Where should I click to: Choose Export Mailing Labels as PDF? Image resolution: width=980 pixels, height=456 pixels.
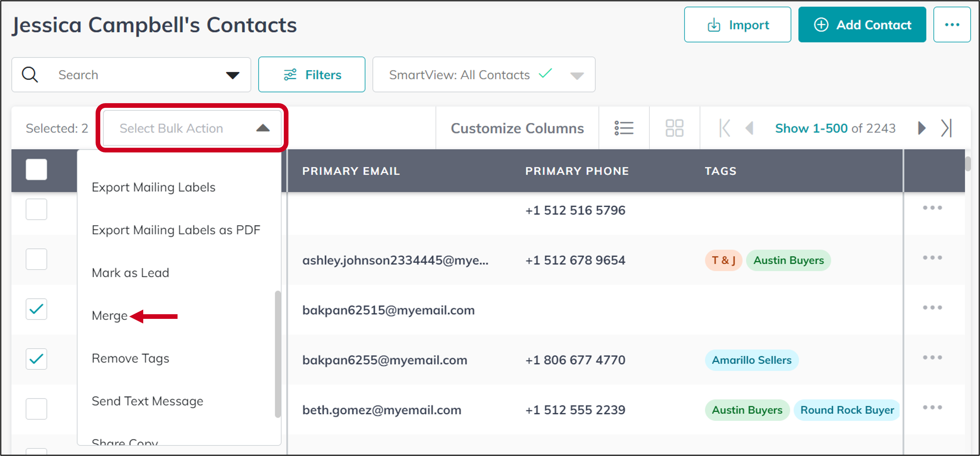pyautogui.click(x=176, y=230)
